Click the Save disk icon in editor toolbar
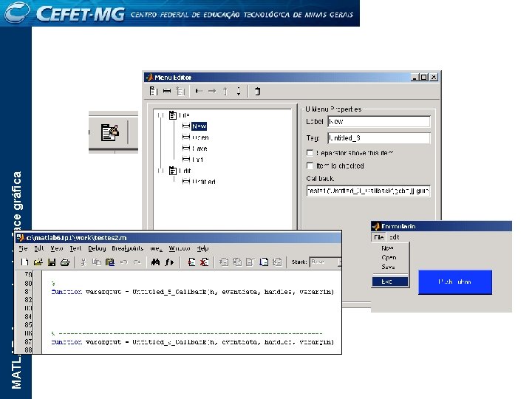The width and height of the screenshot is (532, 399). 52,262
